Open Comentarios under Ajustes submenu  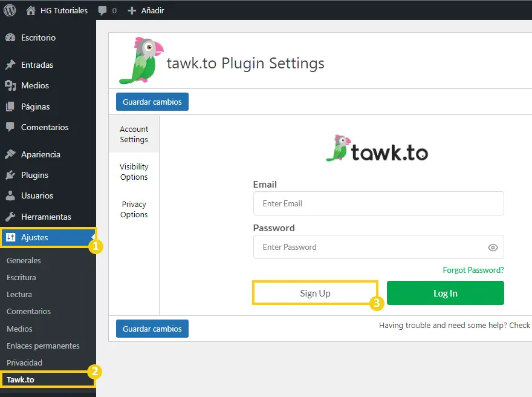pyautogui.click(x=29, y=312)
